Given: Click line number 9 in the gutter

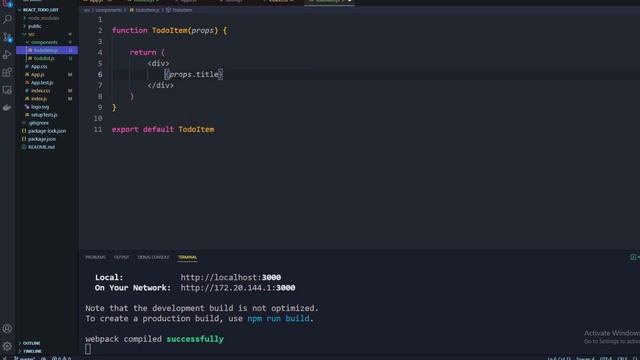Looking at the screenshot, I should 100,107.
